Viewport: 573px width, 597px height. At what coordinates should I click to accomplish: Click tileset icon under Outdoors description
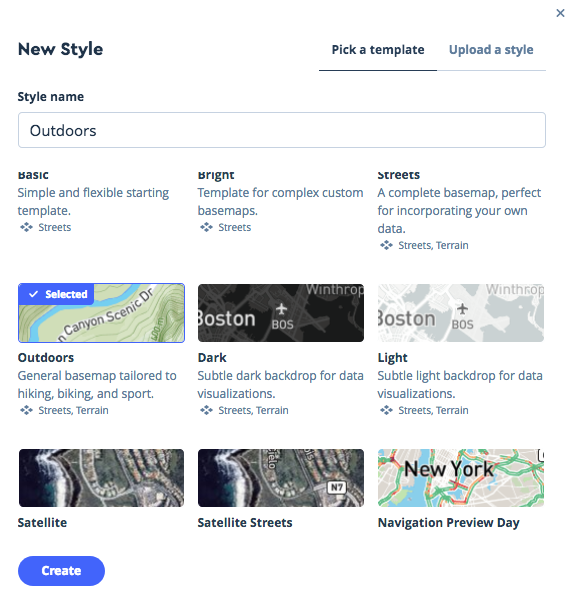point(26,410)
